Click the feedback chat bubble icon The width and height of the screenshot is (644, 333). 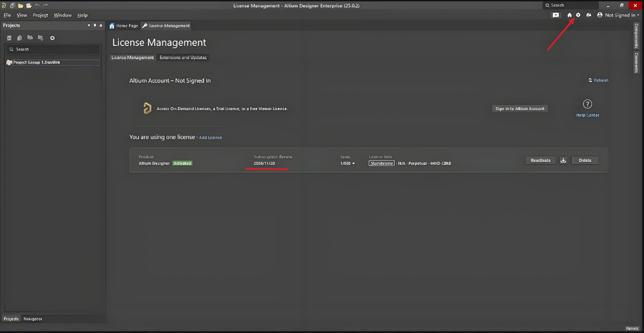(x=555, y=15)
